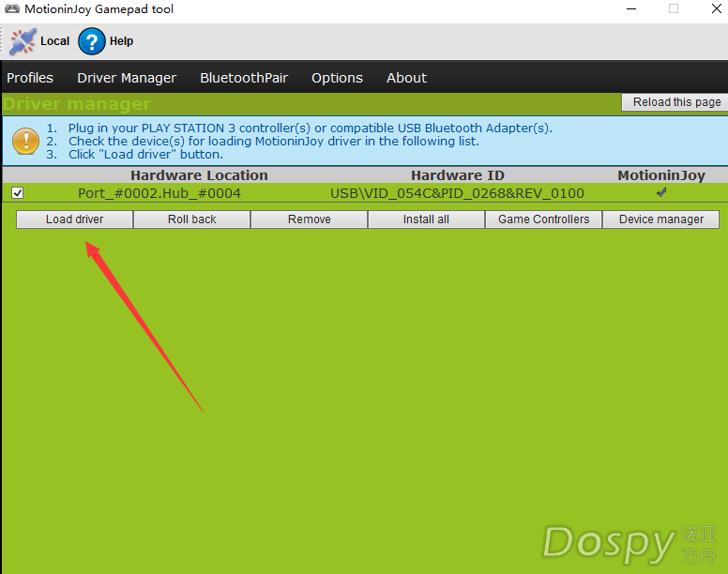Click the Load driver button
Viewport: 728px width, 574px height.
pyautogui.click(x=75, y=219)
